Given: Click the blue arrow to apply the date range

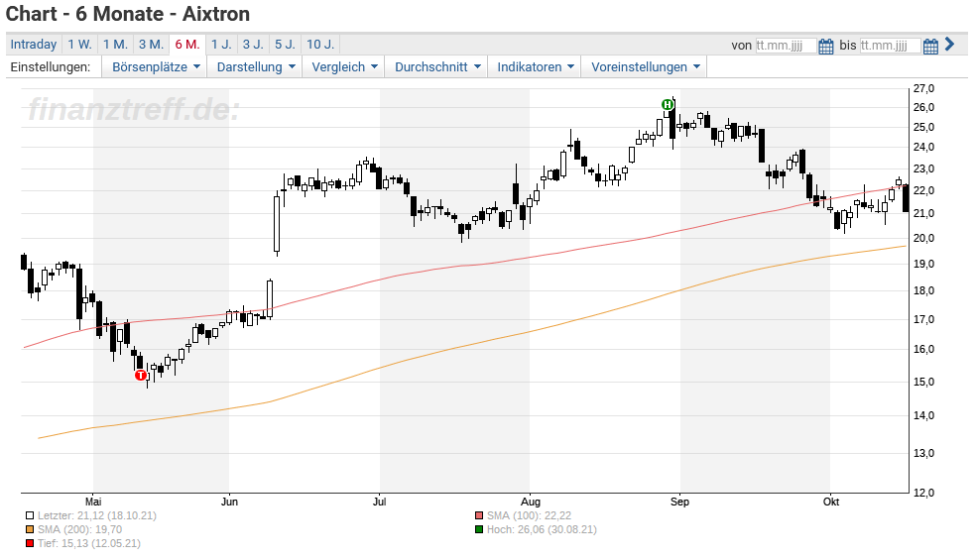Looking at the screenshot, I should (949, 45).
